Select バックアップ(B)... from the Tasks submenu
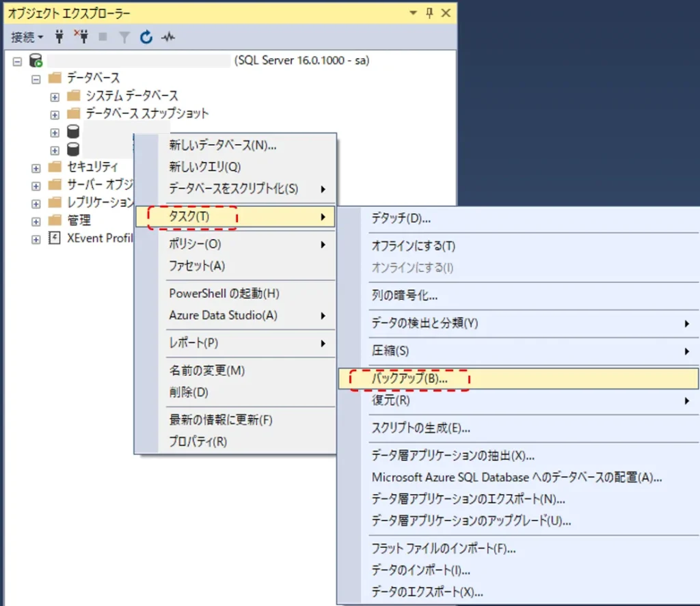Viewport: 700px width, 606px height. point(409,378)
